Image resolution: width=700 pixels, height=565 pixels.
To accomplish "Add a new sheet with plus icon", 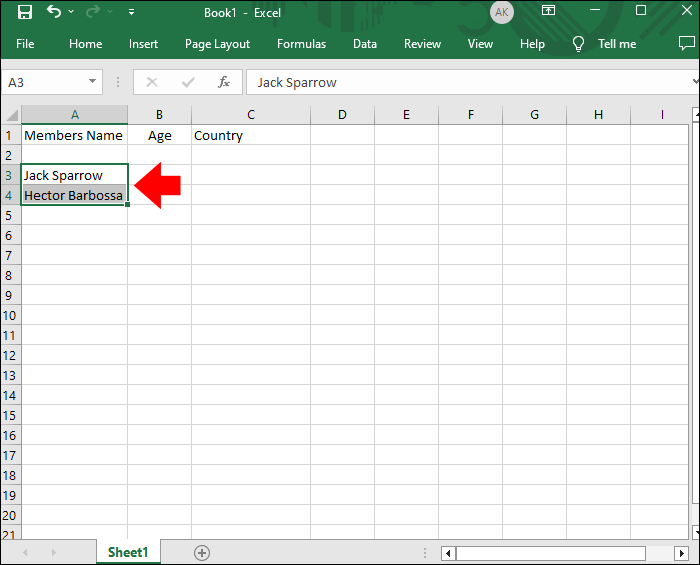I will coord(202,553).
